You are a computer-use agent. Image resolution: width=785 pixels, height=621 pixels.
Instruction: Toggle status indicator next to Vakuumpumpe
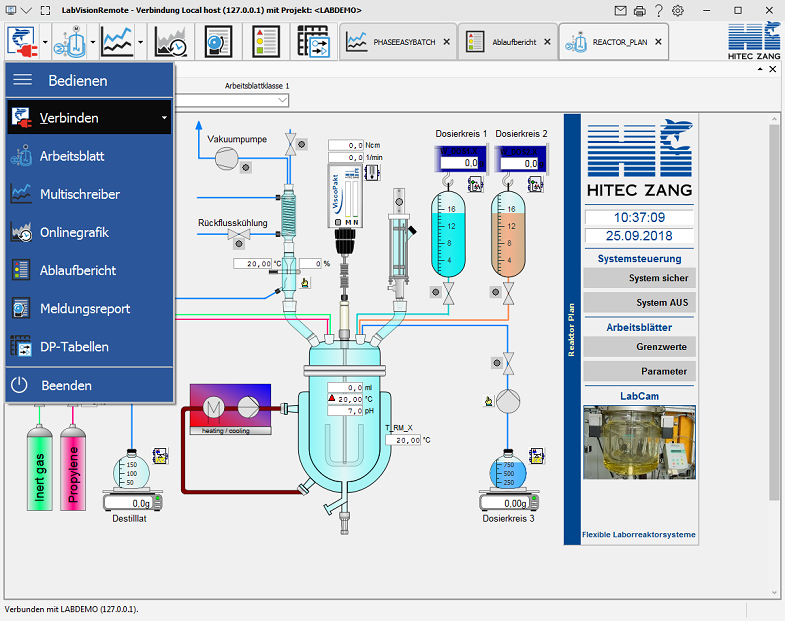click(x=245, y=167)
